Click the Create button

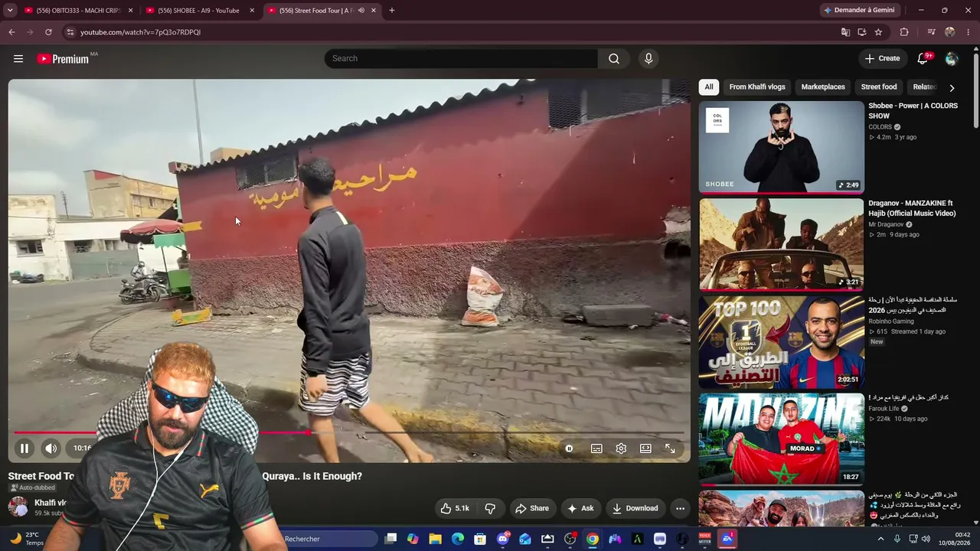(x=882, y=59)
